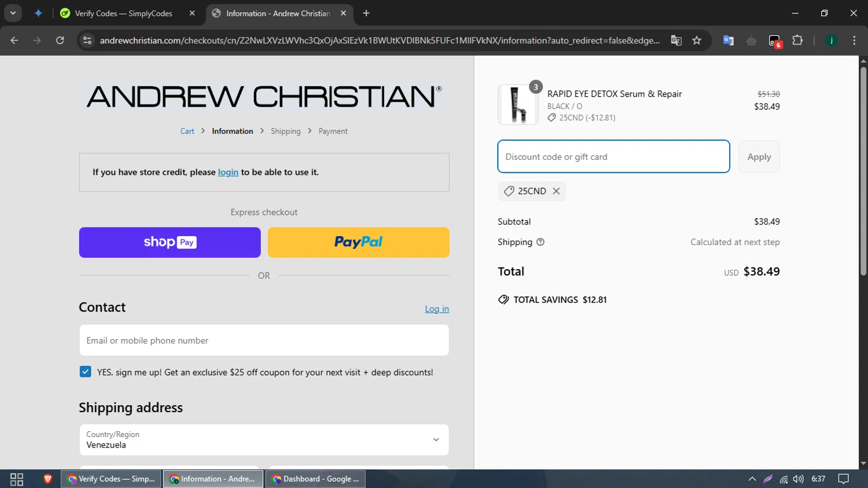Select the Shipping breadcrumb step
This screenshot has width=868, height=488.
click(x=286, y=131)
